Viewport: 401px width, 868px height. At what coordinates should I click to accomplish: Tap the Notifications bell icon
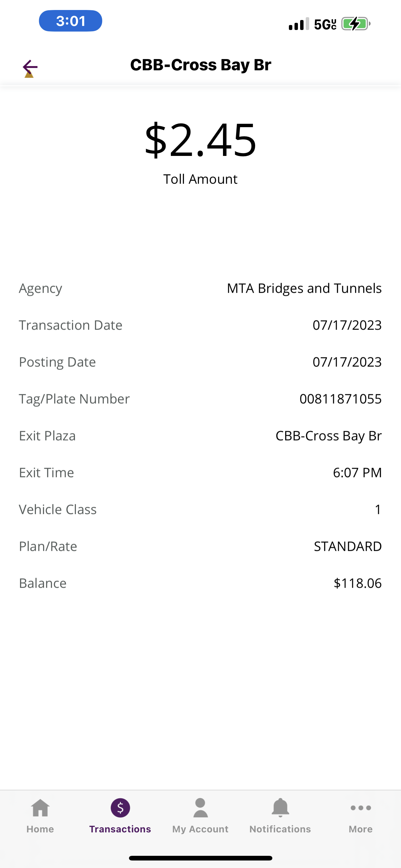click(280, 808)
